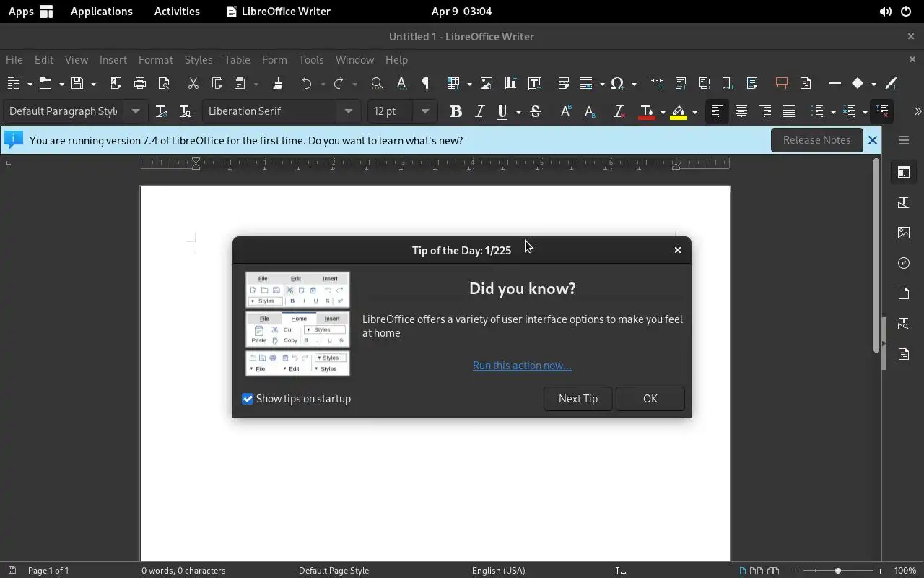Toggle Formatting Marks pilcrow icon
The width and height of the screenshot is (924, 578).
coord(425,84)
